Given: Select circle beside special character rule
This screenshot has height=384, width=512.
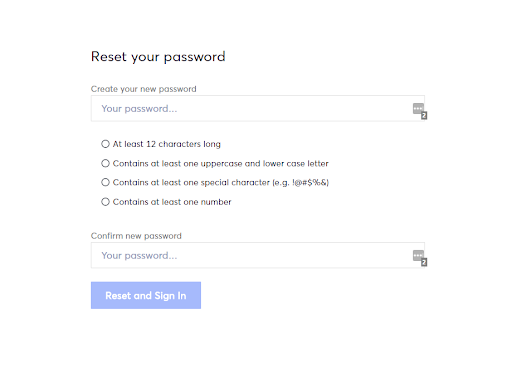Looking at the screenshot, I should coord(105,182).
